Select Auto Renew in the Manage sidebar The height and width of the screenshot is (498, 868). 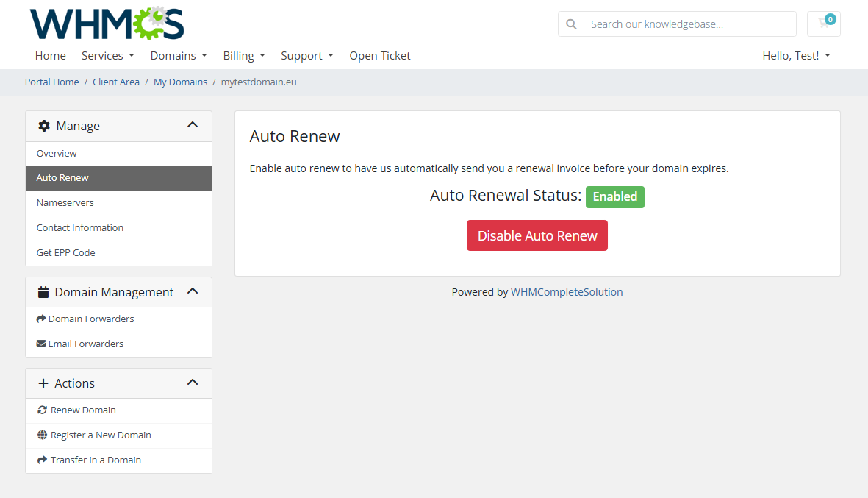tap(118, 178)
